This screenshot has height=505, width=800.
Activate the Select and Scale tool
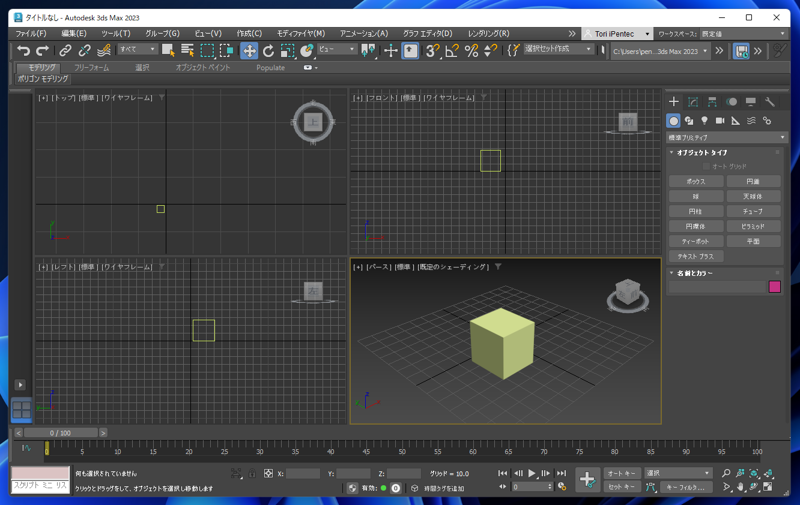(x=288, y=50)
